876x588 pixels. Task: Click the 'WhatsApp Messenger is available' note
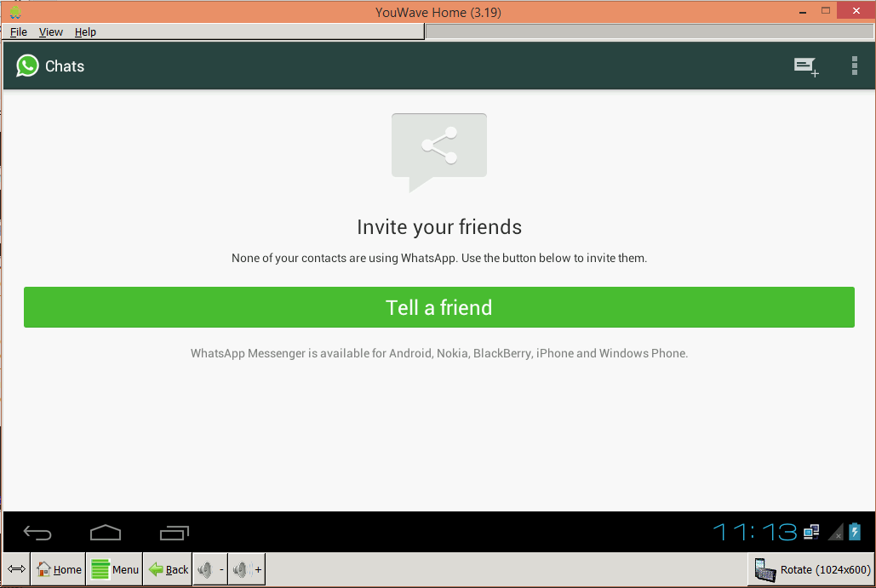(439, 353)
